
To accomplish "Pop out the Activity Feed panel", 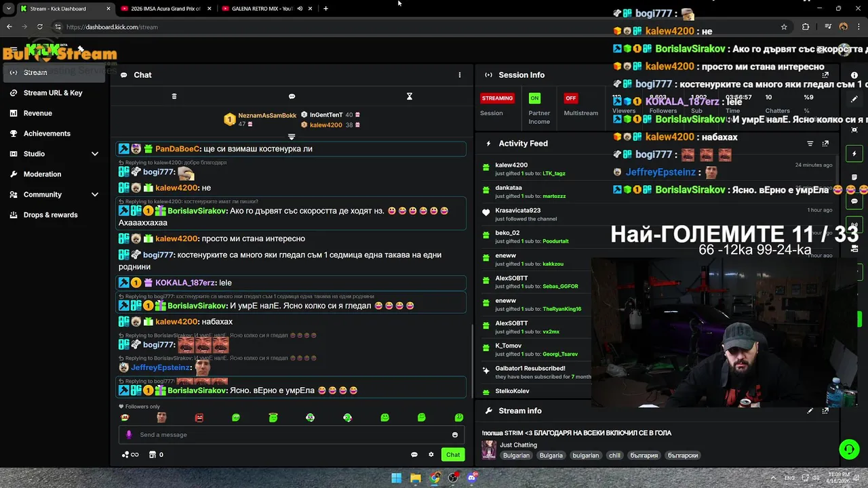I will click(x=825, y=144).
